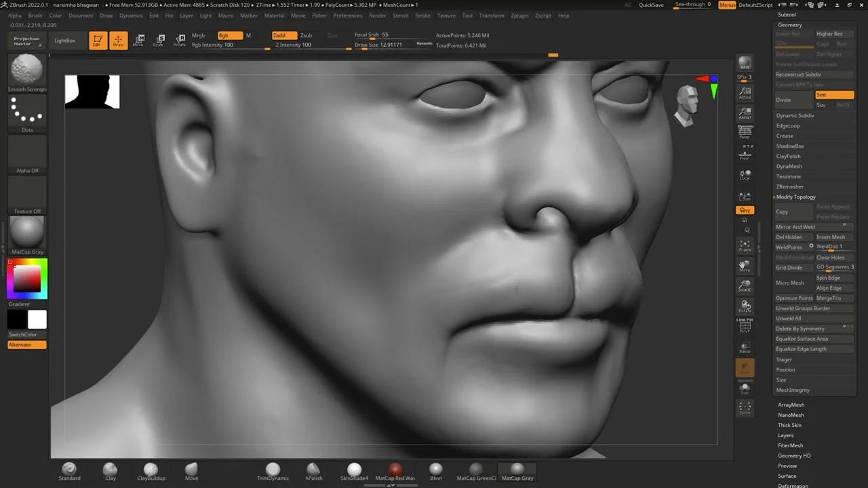Select the Scale tool

click(x=159, y=41)
